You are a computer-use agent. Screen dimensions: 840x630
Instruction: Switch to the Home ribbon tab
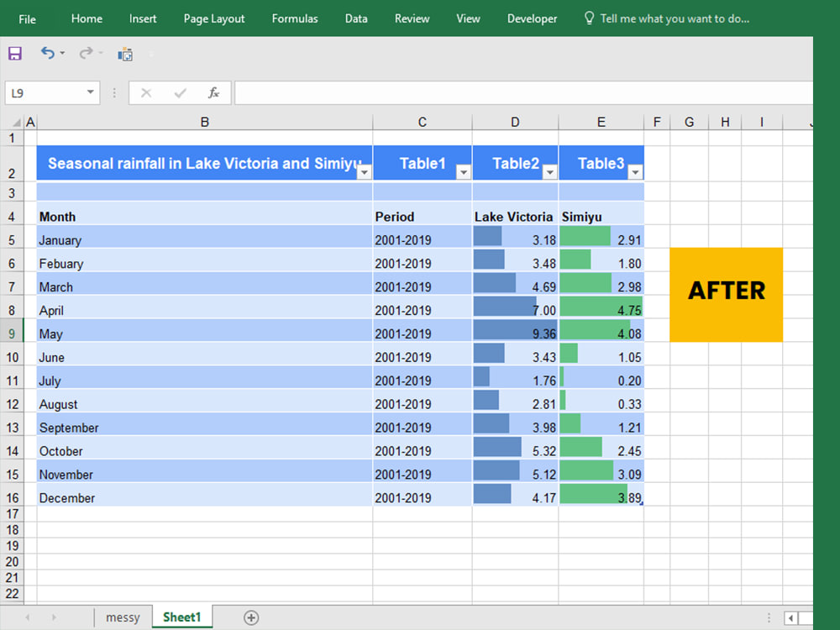coord(87,18)
